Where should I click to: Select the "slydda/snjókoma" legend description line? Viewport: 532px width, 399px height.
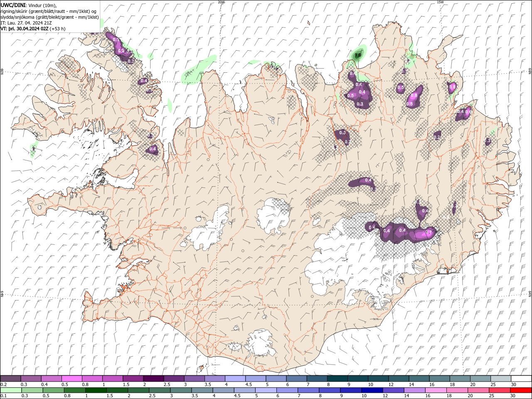tap(50, 17)
